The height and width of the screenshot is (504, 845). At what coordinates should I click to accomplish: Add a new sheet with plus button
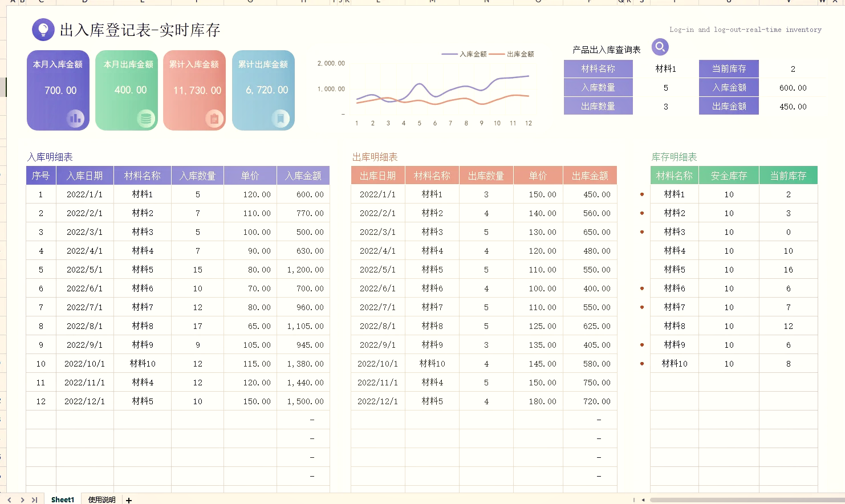tap(129, 500)
